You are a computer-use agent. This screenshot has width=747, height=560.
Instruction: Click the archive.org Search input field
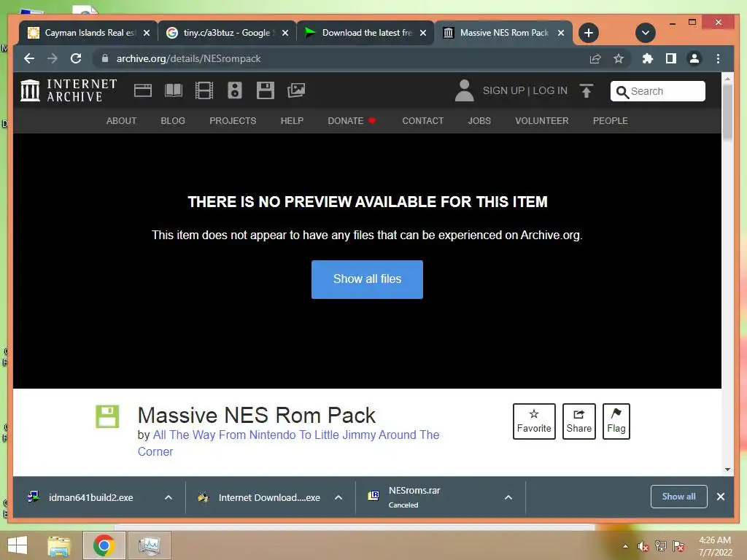[658, 91]
